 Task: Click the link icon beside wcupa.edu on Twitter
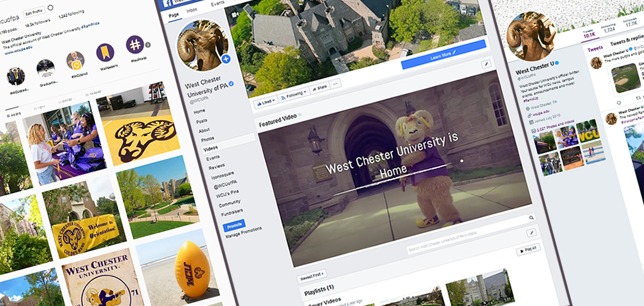pos(530,116)
